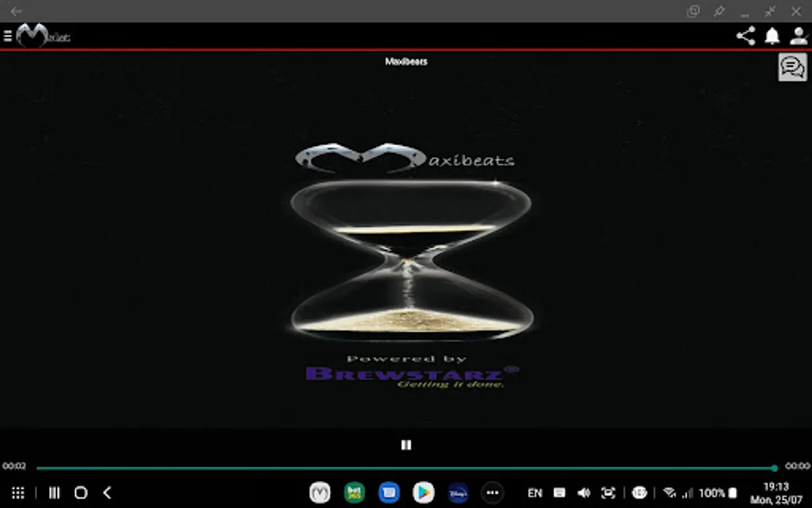The image size is (812, 508).
Task: Open the notification count badge
Action: (x=639, y=493)
